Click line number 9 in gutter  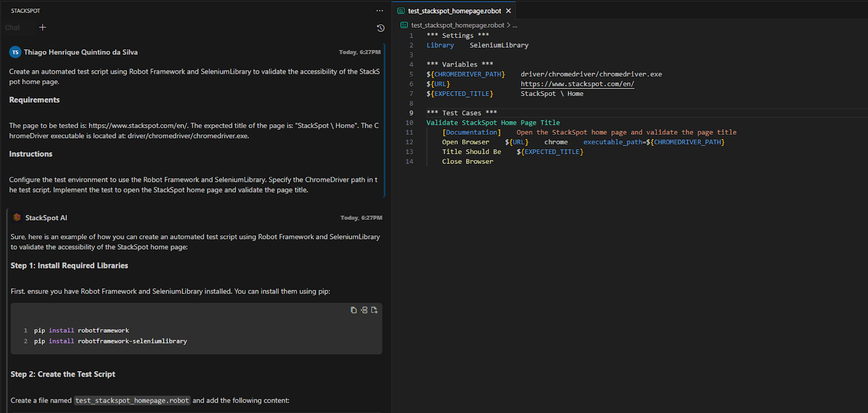tap(411, 113)
